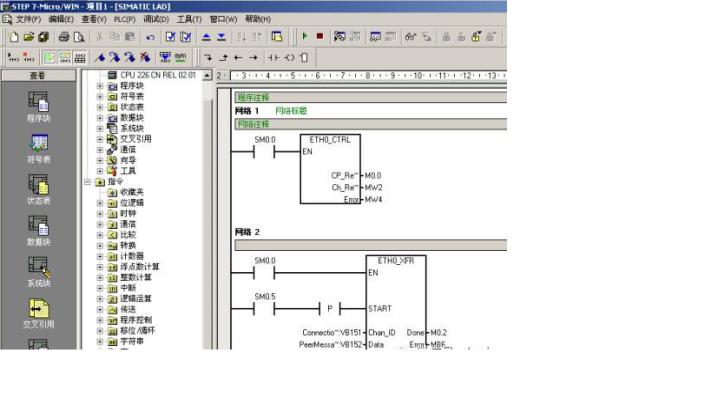Screen dimensions: 711x405
Task: Insert a coil with the toolbar icon
Action: pos(290,58)
